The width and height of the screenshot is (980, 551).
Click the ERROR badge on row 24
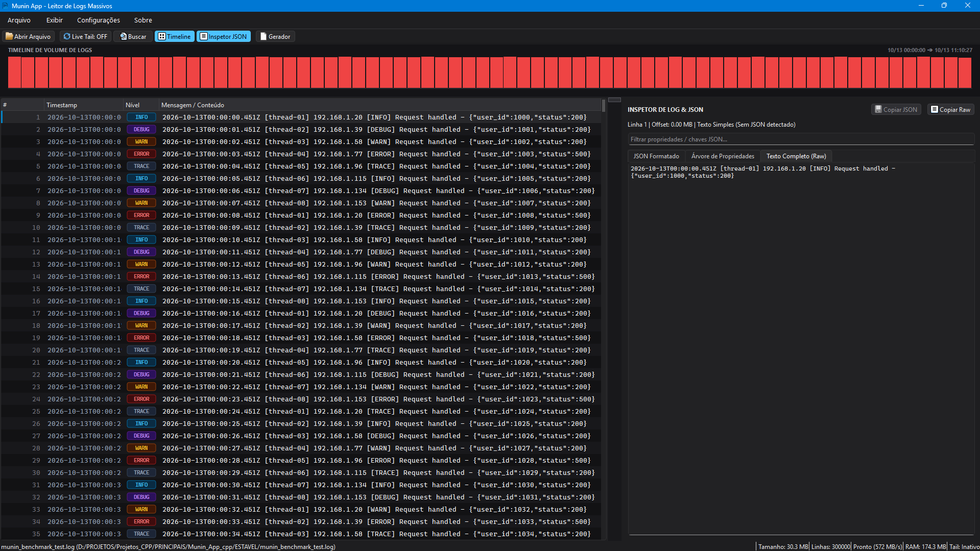click(x=141, y=399)
